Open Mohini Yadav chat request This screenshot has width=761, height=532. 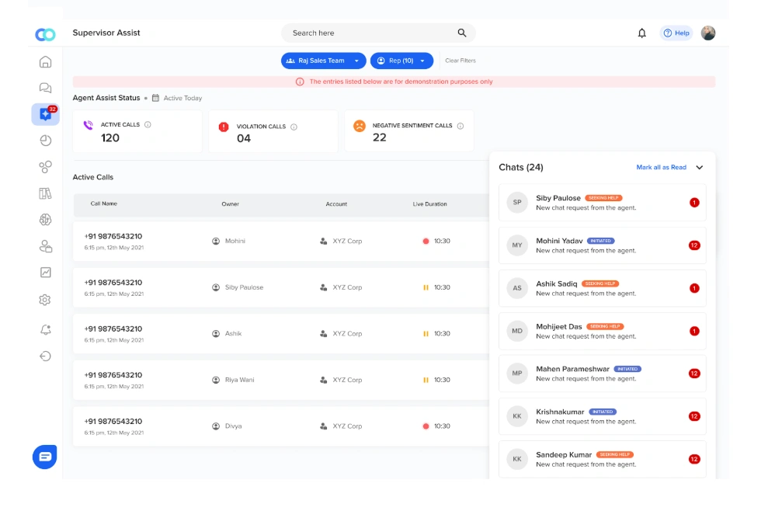coord(603,245)
